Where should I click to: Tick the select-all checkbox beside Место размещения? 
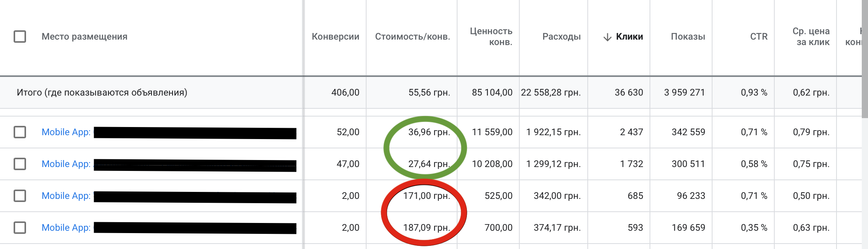(20, 37)
